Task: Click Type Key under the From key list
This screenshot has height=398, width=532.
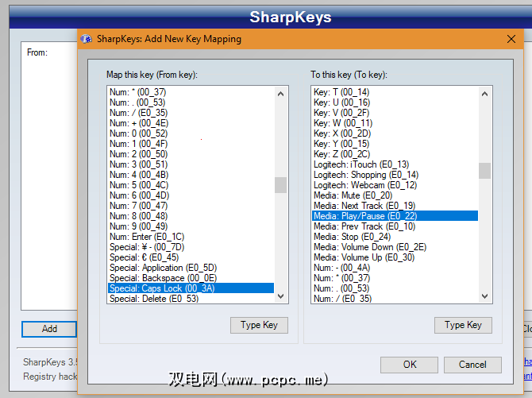Action: (x=259, y=325)
